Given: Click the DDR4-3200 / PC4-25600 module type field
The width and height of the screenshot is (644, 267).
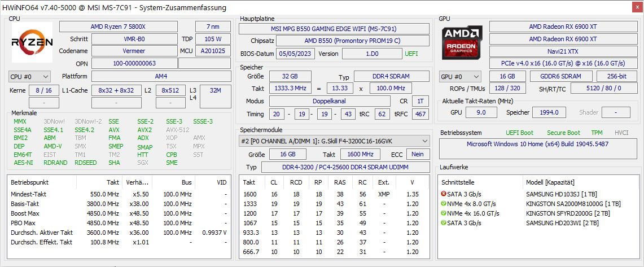Looking at the screenshot, I should pyautogui.click(x=345, y=167).
